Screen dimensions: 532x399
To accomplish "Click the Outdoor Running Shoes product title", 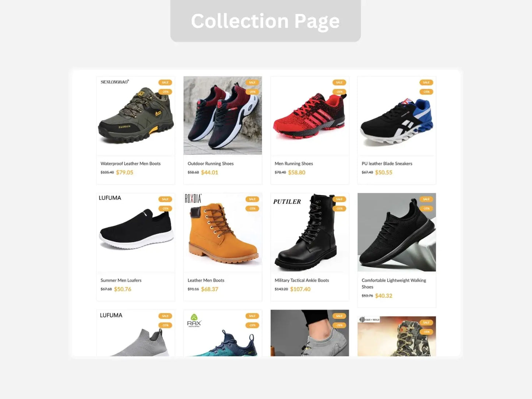I will [x=211, y=164].
